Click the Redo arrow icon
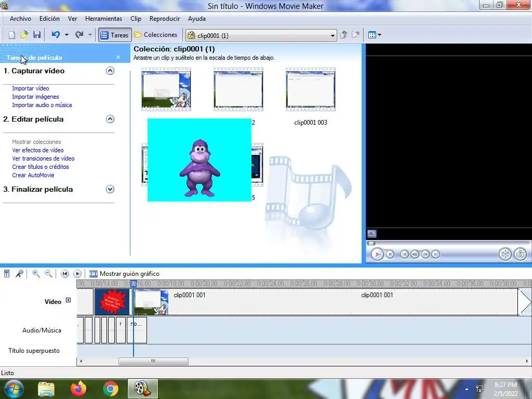 tap(79, 35)
